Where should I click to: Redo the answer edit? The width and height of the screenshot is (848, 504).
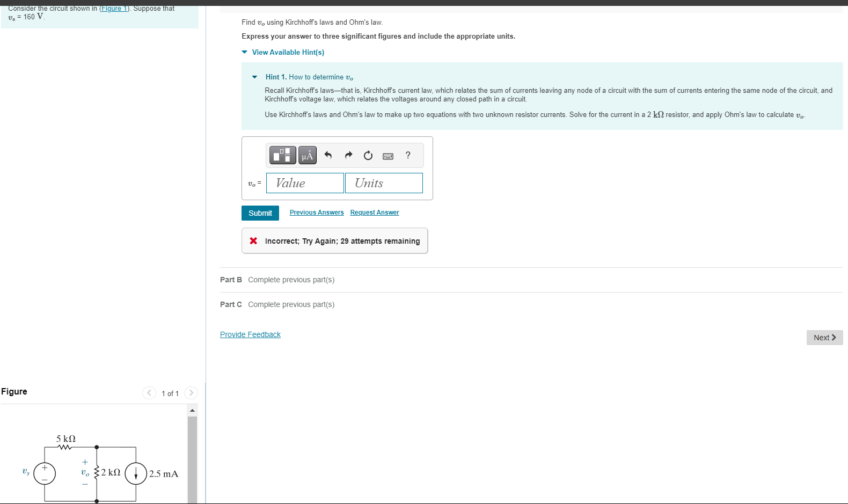point(348,155)
